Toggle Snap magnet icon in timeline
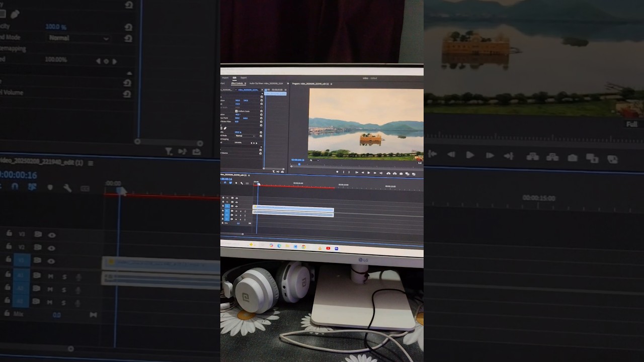The width and height of the screenshot is (644, 362). click(225, 183)
